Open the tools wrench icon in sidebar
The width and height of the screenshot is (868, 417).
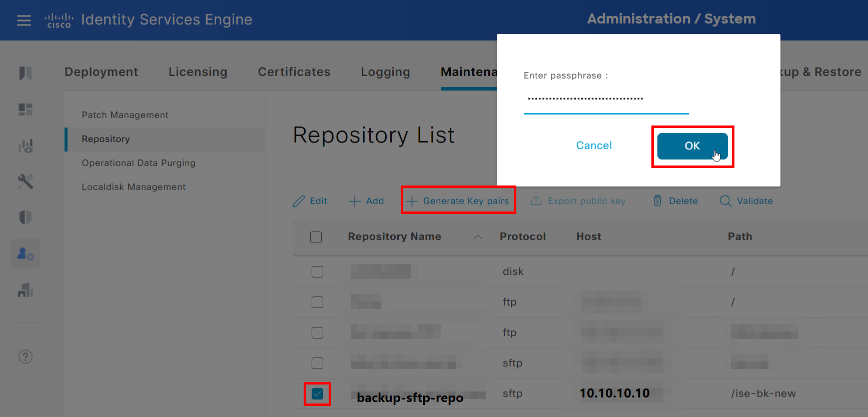pyautogui.click(x=26, y=181)
